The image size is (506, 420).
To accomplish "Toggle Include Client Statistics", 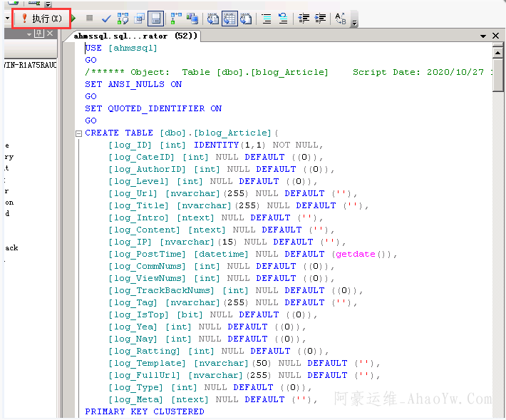I will pyautogui.click(x=192, y=18).
